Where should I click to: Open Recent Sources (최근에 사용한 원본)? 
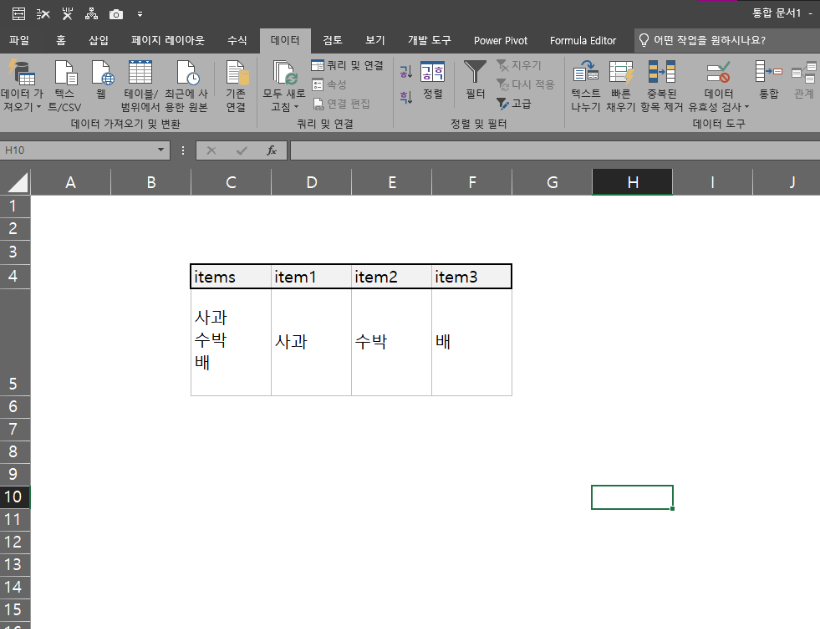187,72
